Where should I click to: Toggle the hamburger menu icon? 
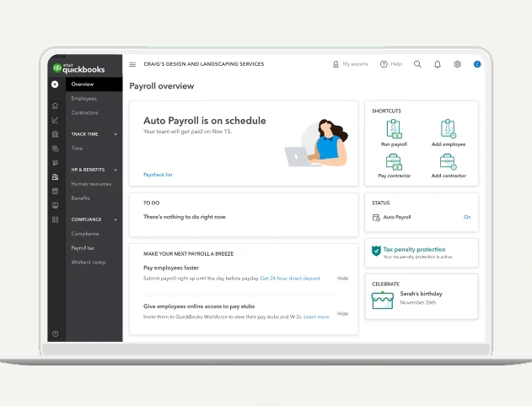[x=132, y=64]
